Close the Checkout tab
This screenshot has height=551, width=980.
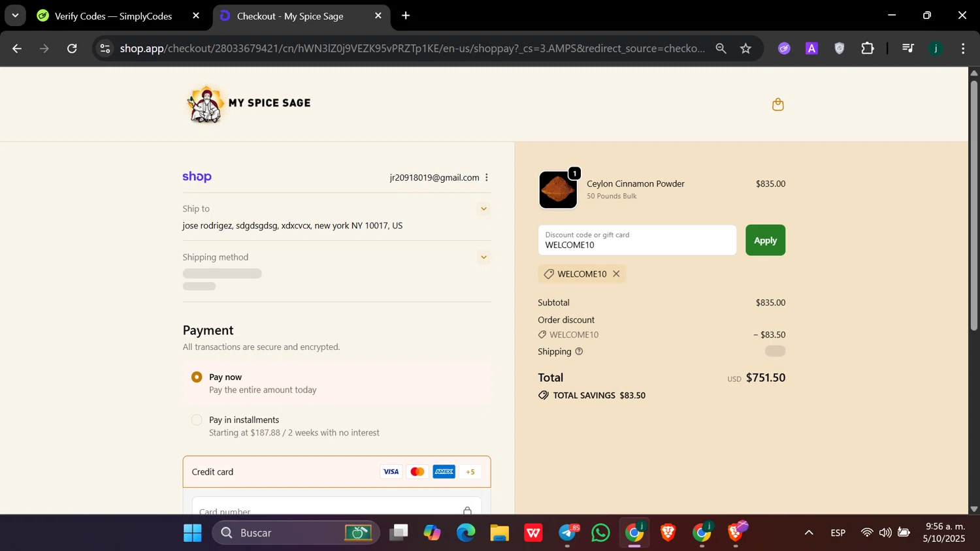point(378,16)
